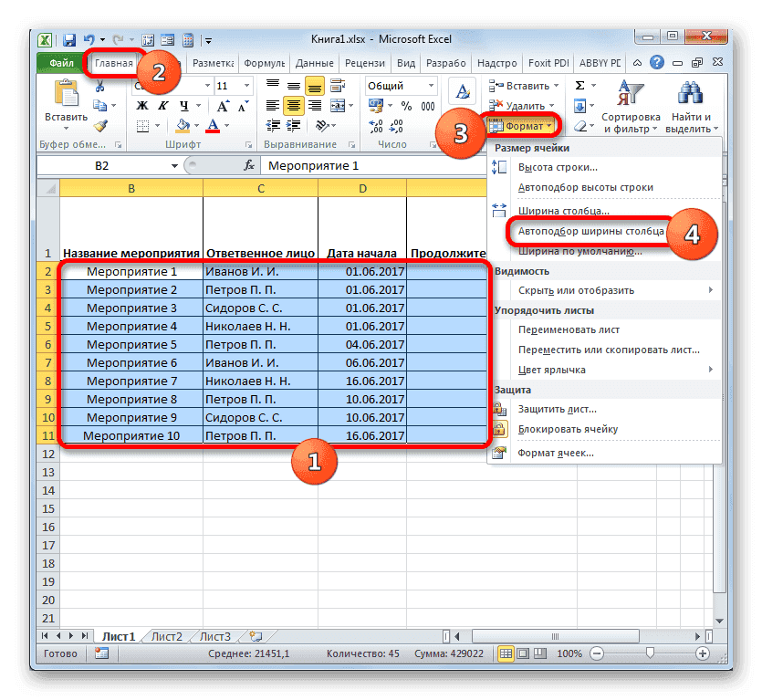Select the Increase Decimal icon

coord(374,125)
